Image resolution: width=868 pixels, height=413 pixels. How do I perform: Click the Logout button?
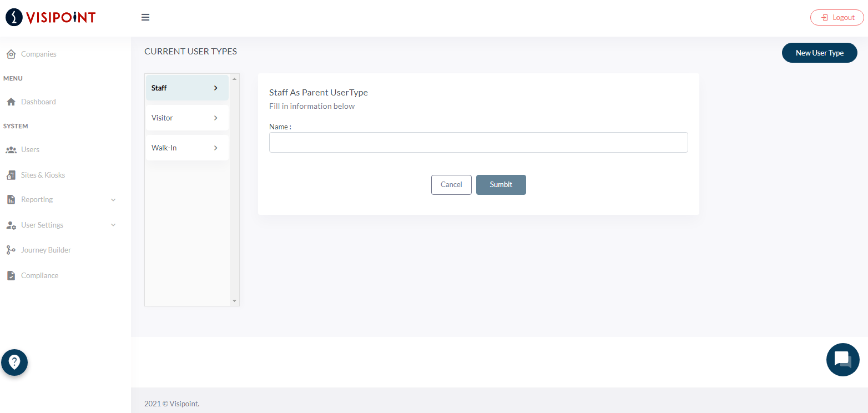[x=837, y=18]
